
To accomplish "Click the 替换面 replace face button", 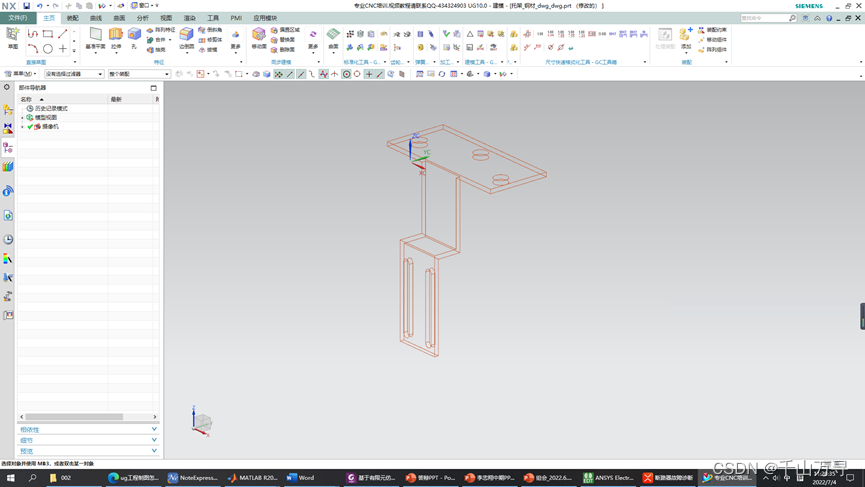I will pyautogui.click(x=283, y=40).
